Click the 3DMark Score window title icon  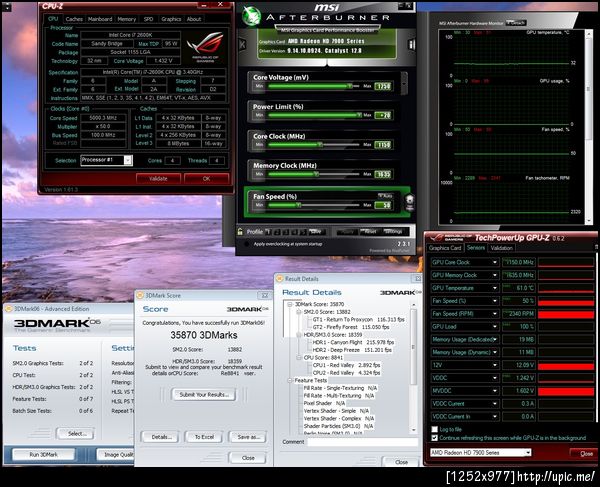tap(140, 295)
